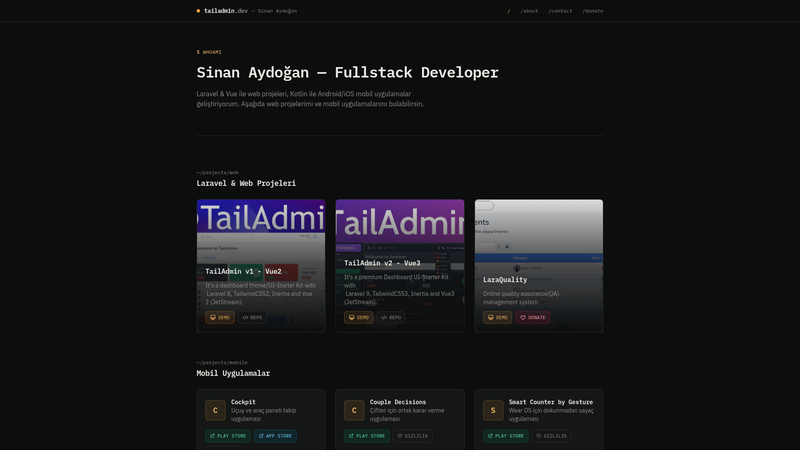Click the "Uçuş ve araç paneli takip uygulaması" description
800x450 pixels.
263,414
